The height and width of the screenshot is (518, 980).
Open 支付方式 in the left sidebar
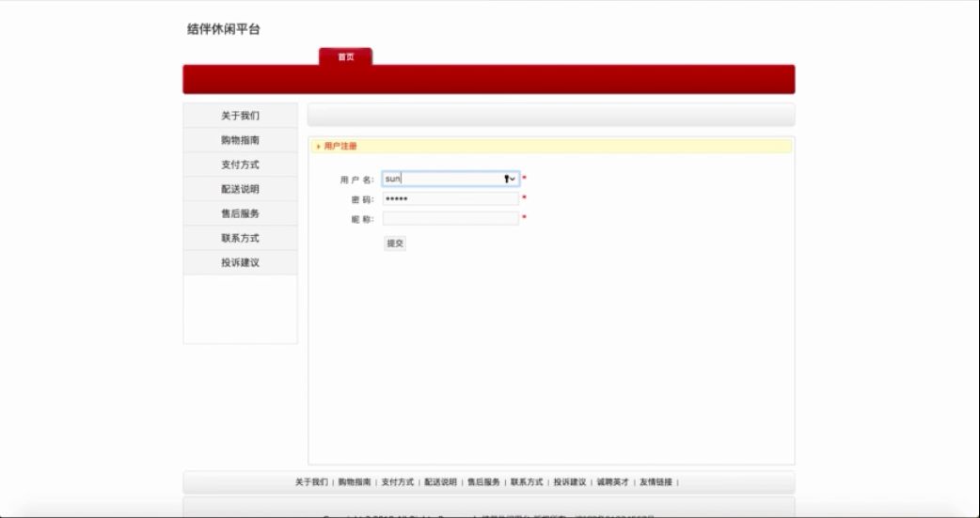240,165
